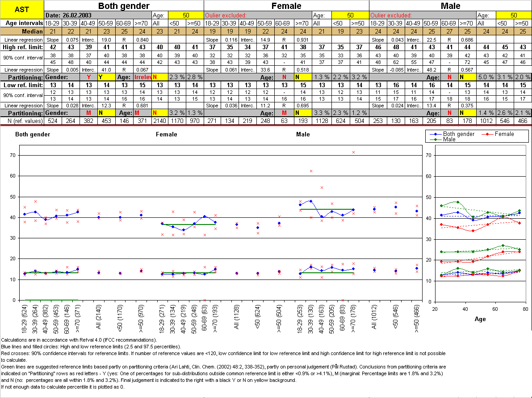Select the x-axis label 60-69 (63)
532x398 pixels.
click(205, 318)
